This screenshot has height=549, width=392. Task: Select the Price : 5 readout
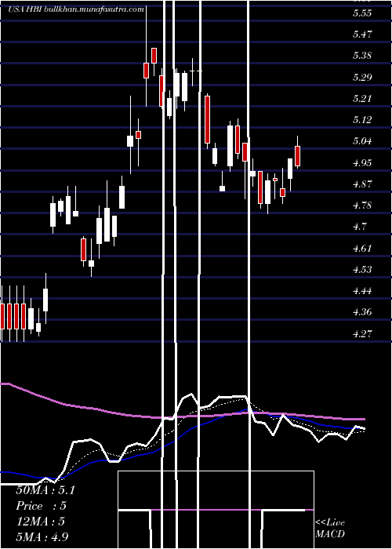tap(42, 506)
